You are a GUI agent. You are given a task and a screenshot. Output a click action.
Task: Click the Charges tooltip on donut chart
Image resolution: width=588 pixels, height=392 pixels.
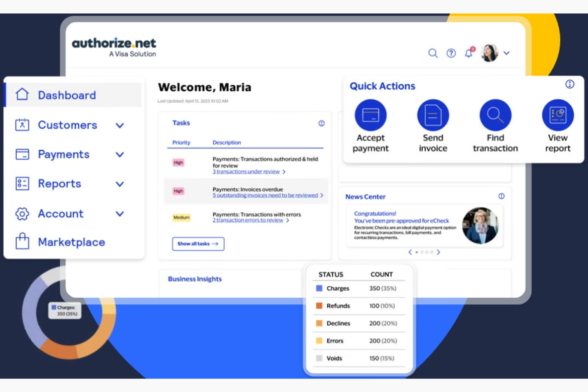click(65, 311)
